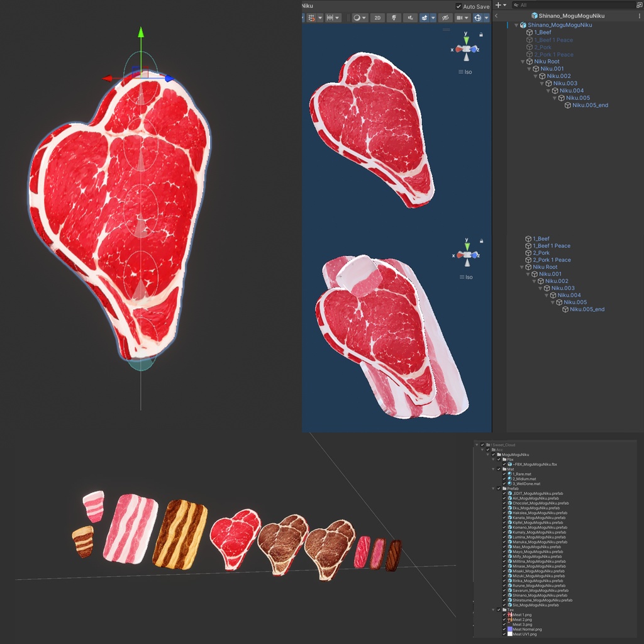Click the Meat 1.png entry
Viewport: 644px width, 644px height.
tap(521, 615)
